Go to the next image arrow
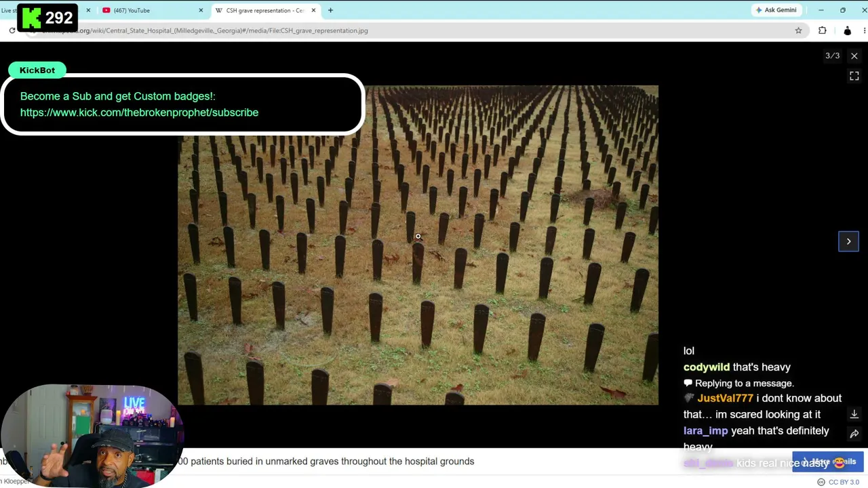Image resolution: width=868 pixels, height=488 pixels. pyautogui.click(x=848, y=241)
